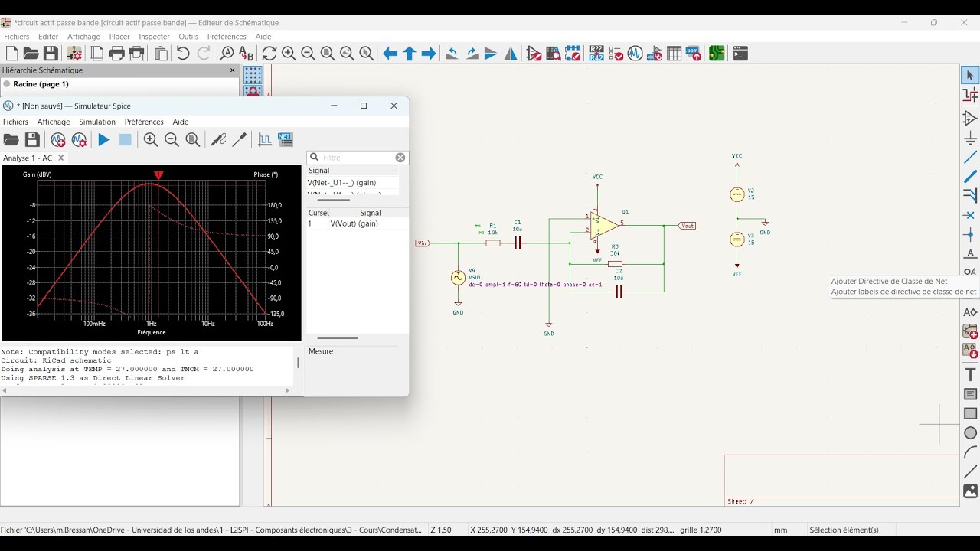The image size is (980, 551).
Task: Open the Outils menu
Action: tap(188, 37)
